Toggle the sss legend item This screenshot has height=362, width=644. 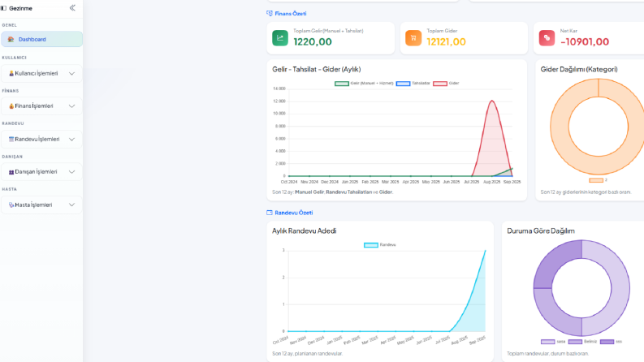612,342
